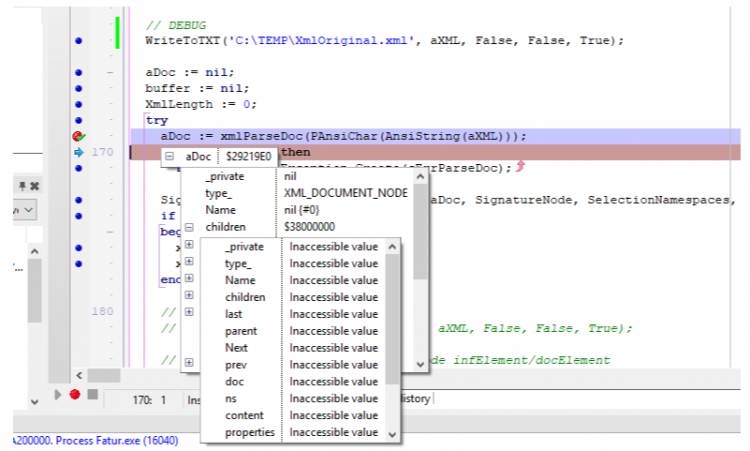Click scrollbar thumb of nested children tooltip

(392, 319)
